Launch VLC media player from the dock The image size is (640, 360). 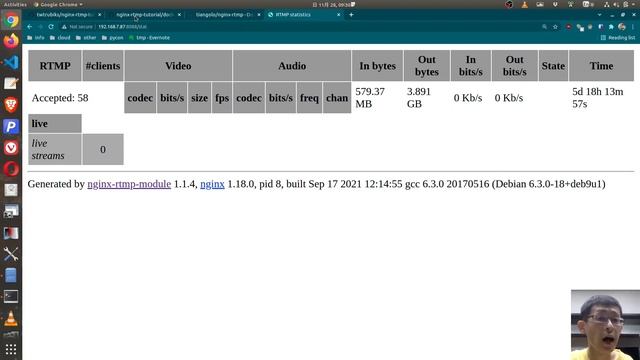[11, 318]
